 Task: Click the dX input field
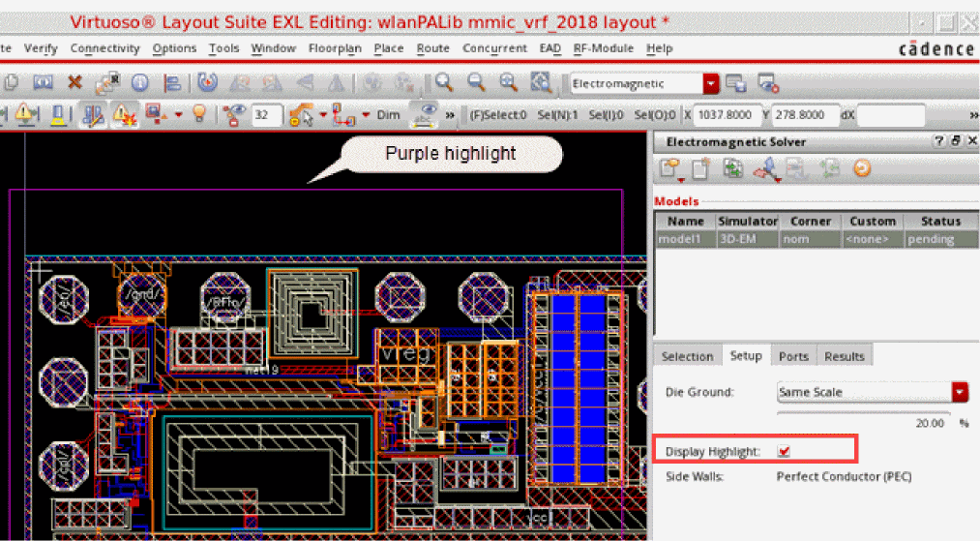click(891, 115)
